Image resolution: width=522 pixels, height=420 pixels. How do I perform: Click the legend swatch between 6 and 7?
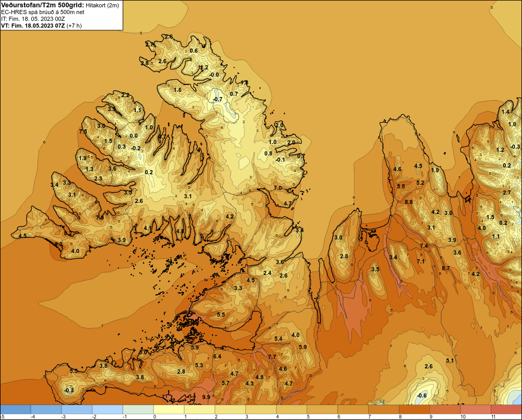pyautogui.click(x=353, y=409)
